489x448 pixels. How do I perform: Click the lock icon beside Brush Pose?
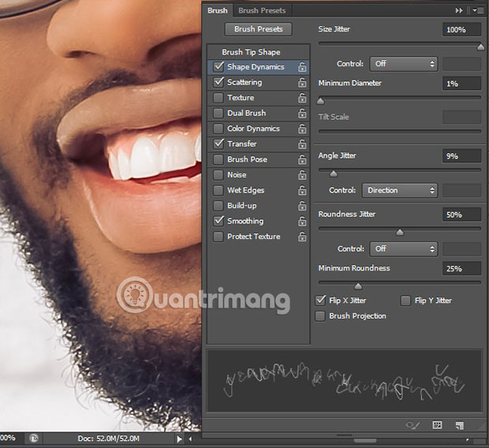(302, 159)
